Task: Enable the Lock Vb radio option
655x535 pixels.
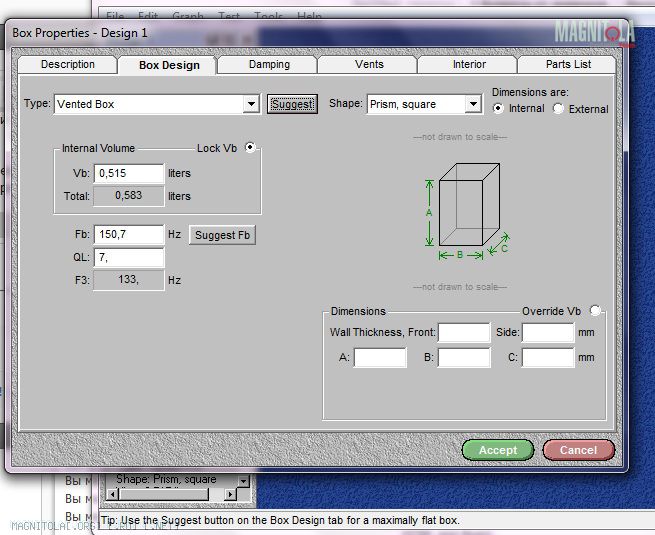Action: click(x=250, y=147)
